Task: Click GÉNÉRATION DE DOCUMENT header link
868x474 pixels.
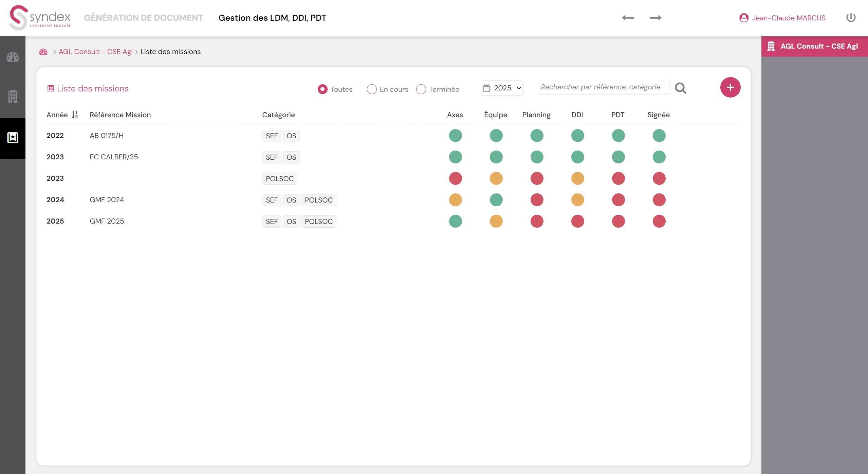Action: click(x=143, y=18)
